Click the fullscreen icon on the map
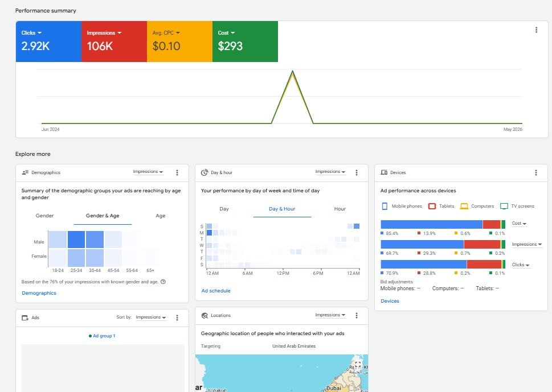The image size is (552, 392). pos(358,365)
